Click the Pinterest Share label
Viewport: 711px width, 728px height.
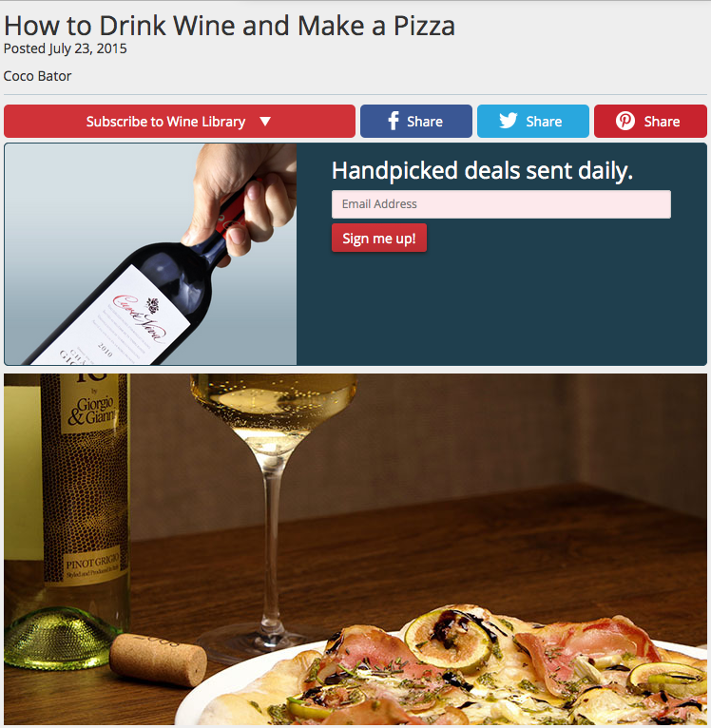click(662, 122)
